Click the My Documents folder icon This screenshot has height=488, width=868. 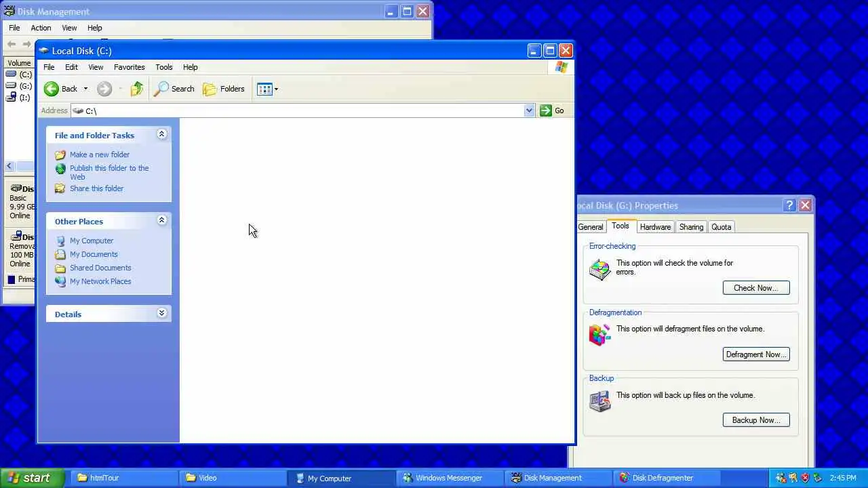(x=60, y=254)
